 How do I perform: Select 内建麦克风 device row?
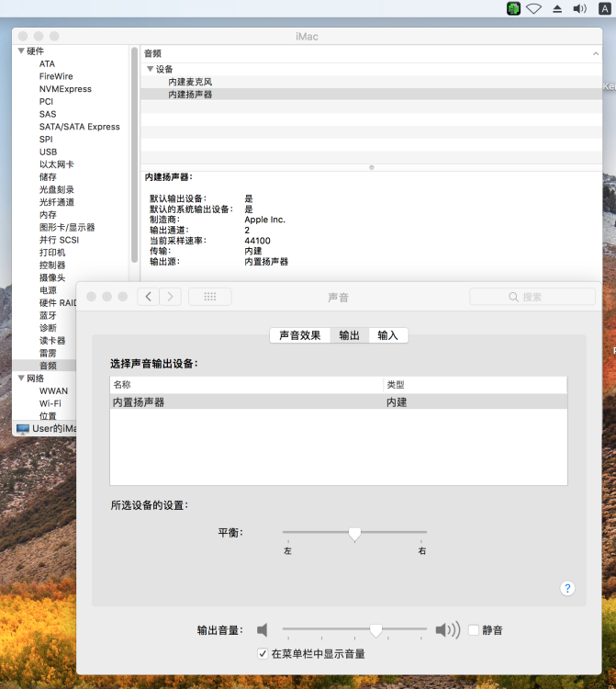point(371,82)
